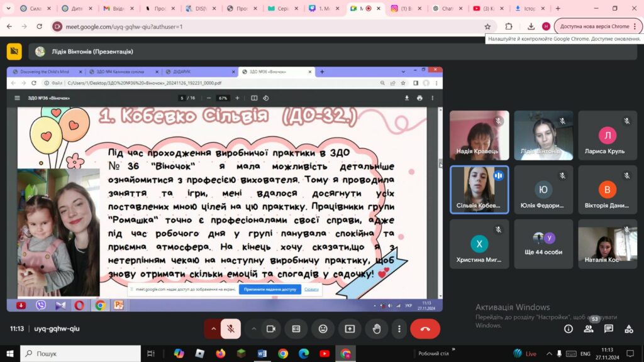Open more options three-dot menu
The height and width of the screenshot is (362, 644).
(399, 329)
